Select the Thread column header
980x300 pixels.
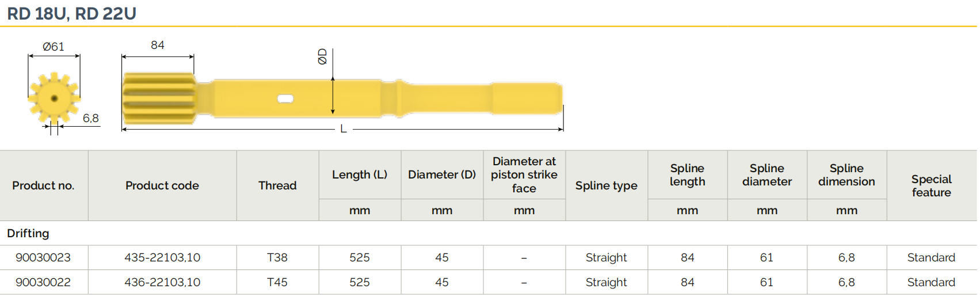pyautogui.click(x=277, y=185)
